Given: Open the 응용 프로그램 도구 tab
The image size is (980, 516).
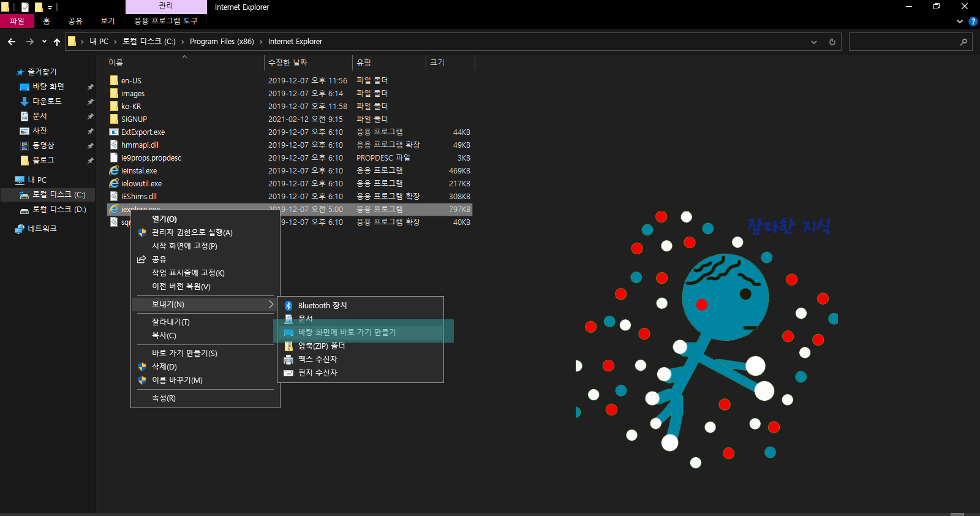Looking at the screenshot, I should pos(166,21).
